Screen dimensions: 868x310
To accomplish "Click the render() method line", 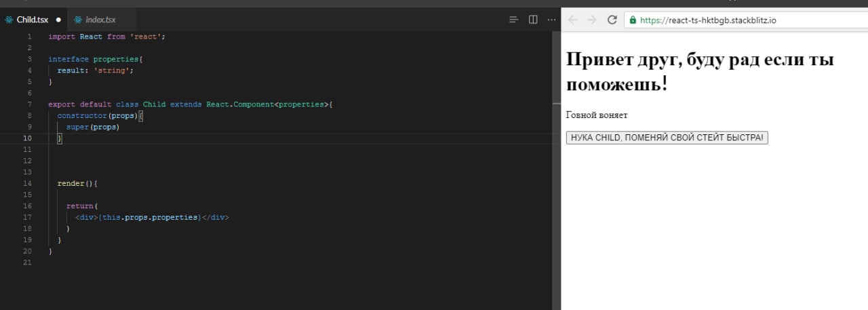I will coord(78,184).
